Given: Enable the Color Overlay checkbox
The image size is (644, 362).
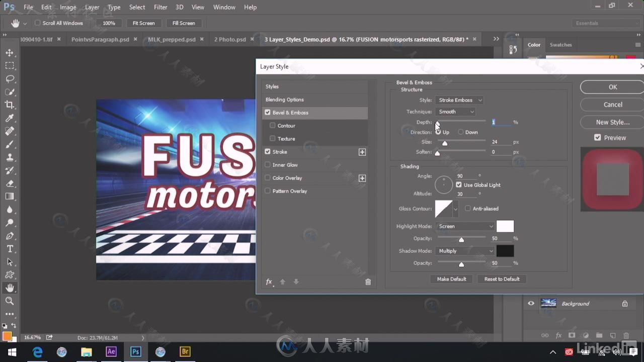Looking at the screenshot, I should point(268,178).
